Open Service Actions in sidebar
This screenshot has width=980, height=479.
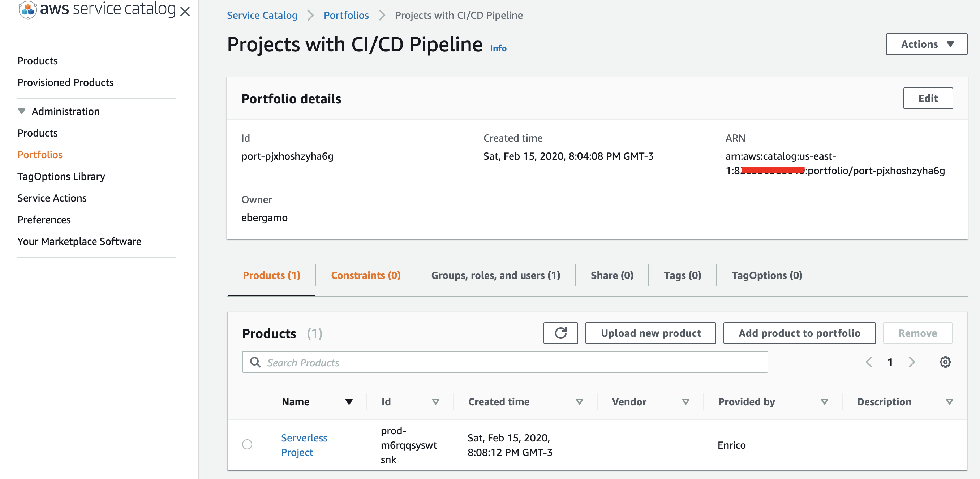52,198
